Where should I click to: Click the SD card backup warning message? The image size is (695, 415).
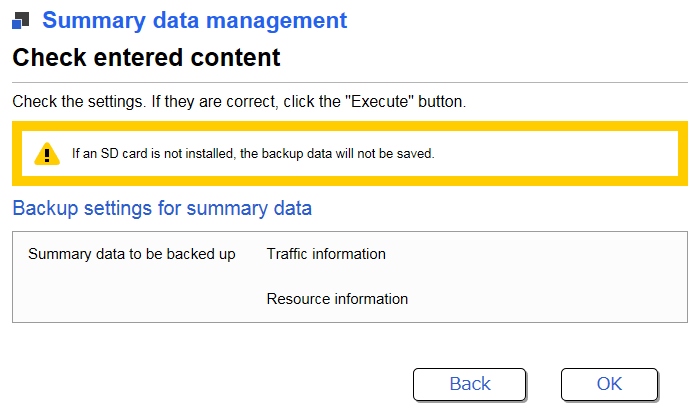click(x=253, y=155)
